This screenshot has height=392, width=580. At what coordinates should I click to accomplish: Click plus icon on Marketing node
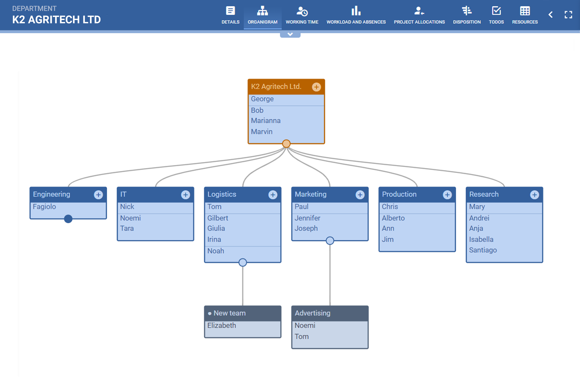[x=360, y=195]
